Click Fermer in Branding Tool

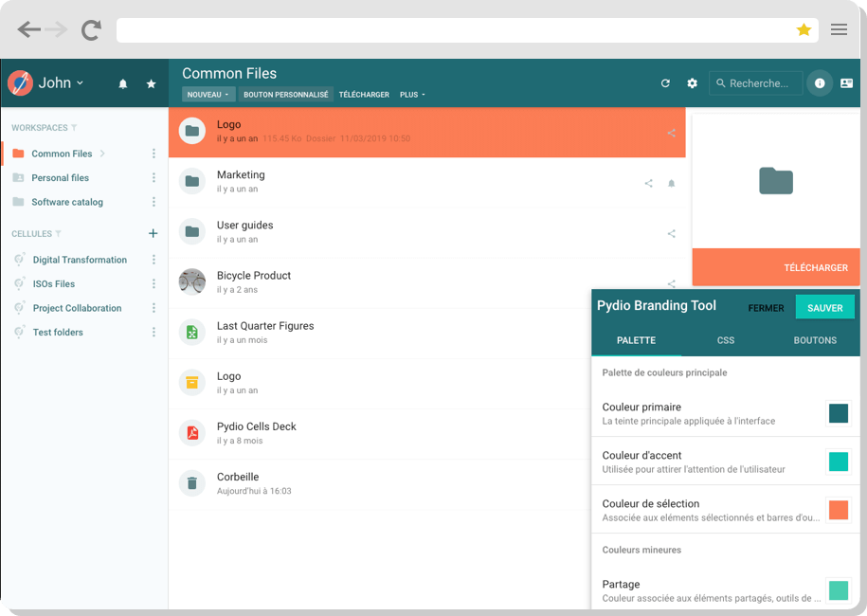tap(766, 308)
